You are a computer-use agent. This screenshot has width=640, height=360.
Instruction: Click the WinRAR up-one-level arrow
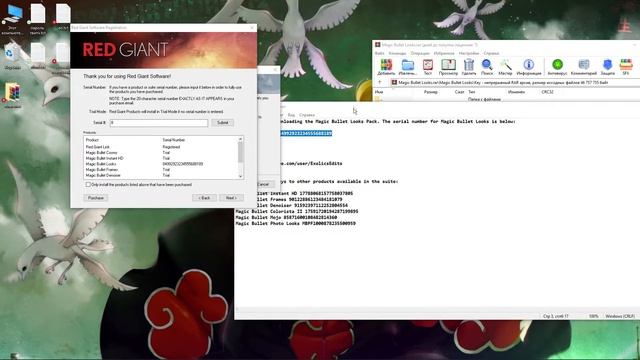coord(380,82)
